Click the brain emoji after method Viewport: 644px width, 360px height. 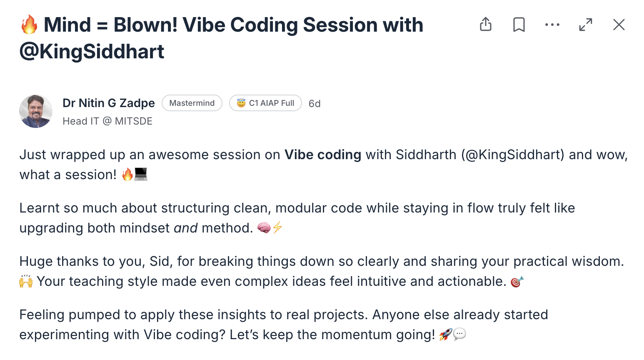pos(264,227)
